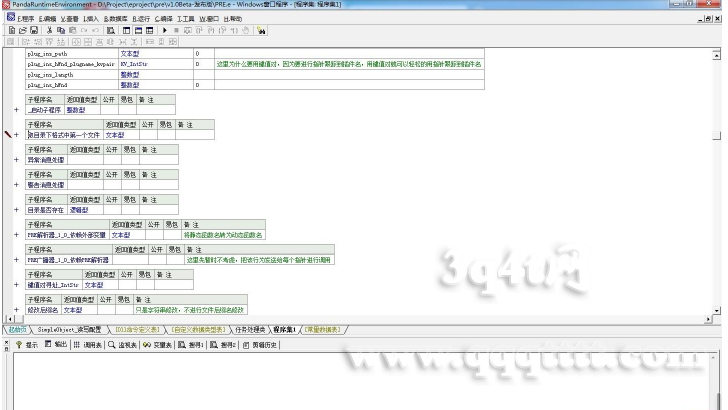Click the last icon in alignment toolbar
Screen dimensions: 728x410
tap(173, 42)
